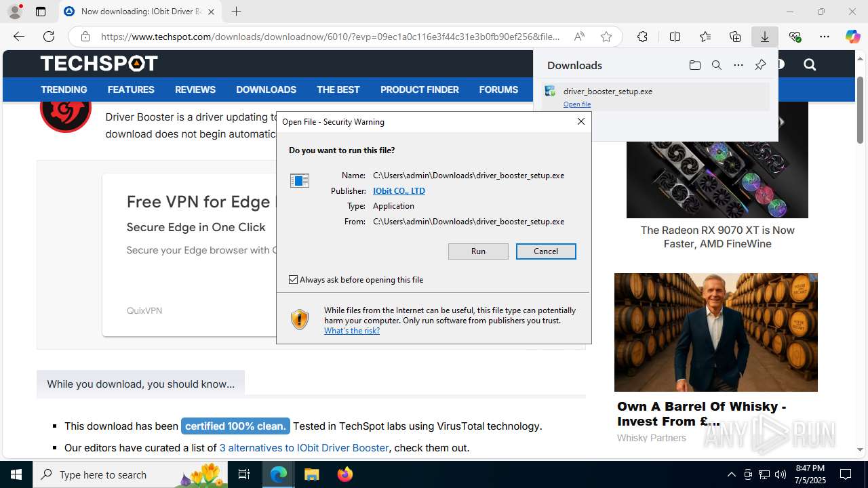Close the Now downloading IObit tab

(x=212, y=12)
